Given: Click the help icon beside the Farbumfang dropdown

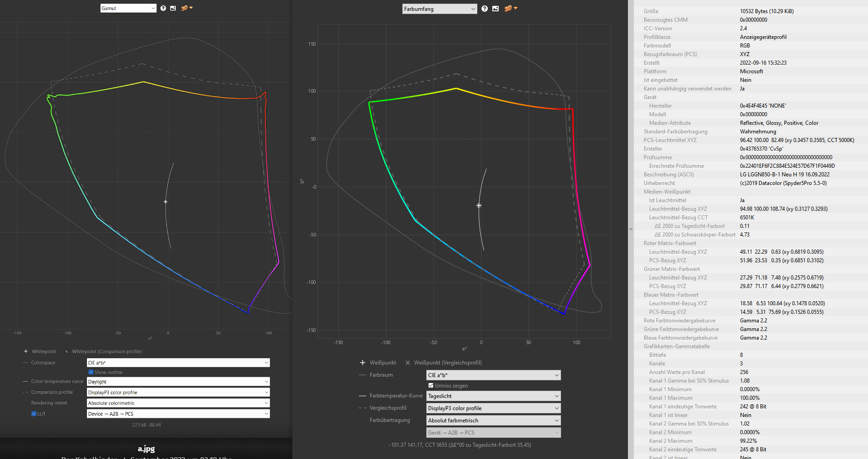Looking at the screenshot, I should pyautogui.click(x=485, y=9).
